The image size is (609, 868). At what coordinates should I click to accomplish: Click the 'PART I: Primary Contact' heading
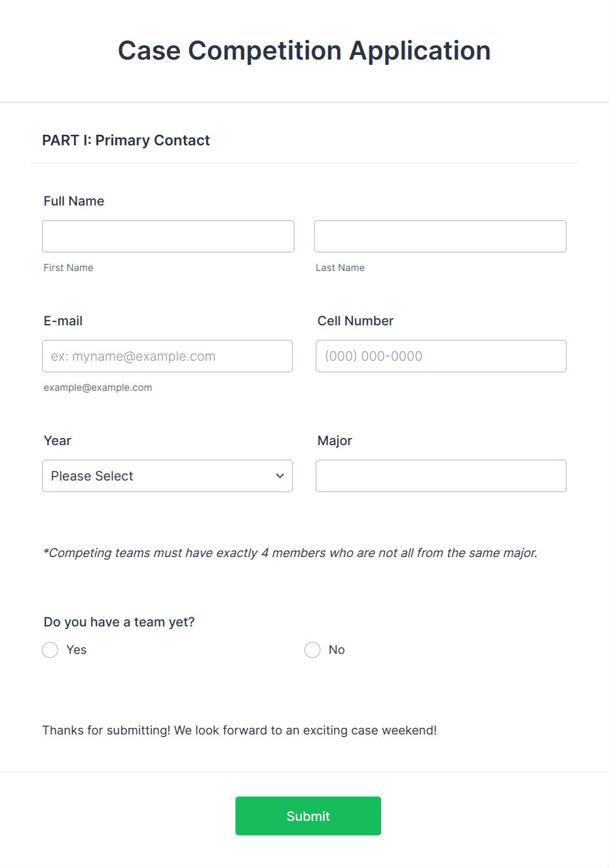click(126, 140)
